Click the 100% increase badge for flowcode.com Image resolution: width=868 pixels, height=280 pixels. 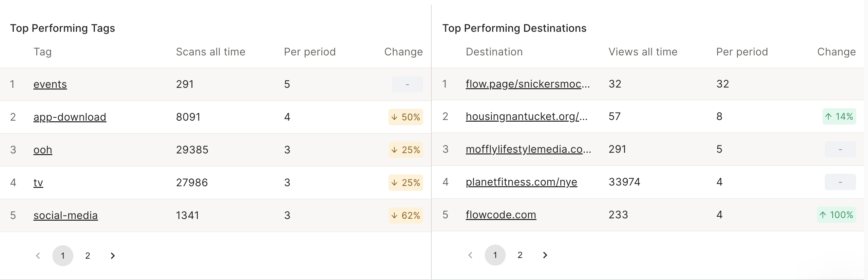click(x=836, y=215)
